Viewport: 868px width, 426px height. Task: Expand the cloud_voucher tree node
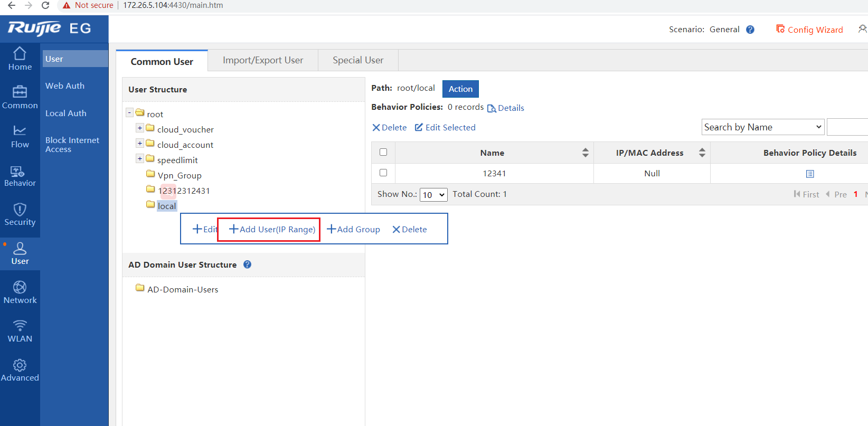click(x=140, y=128)
